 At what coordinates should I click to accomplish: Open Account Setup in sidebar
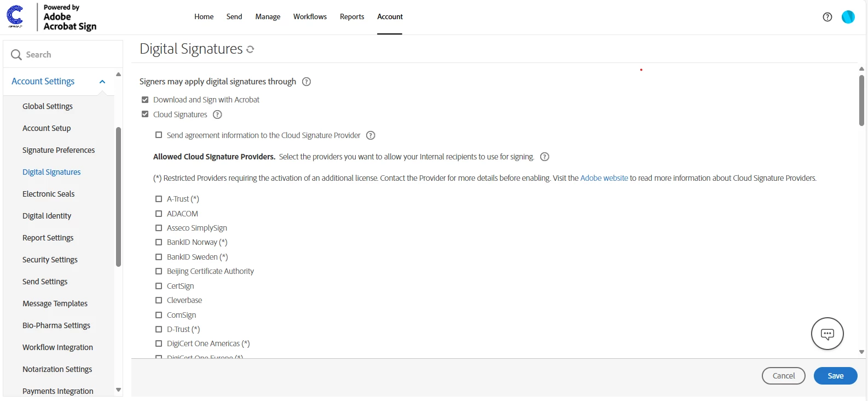click(47, 128)
